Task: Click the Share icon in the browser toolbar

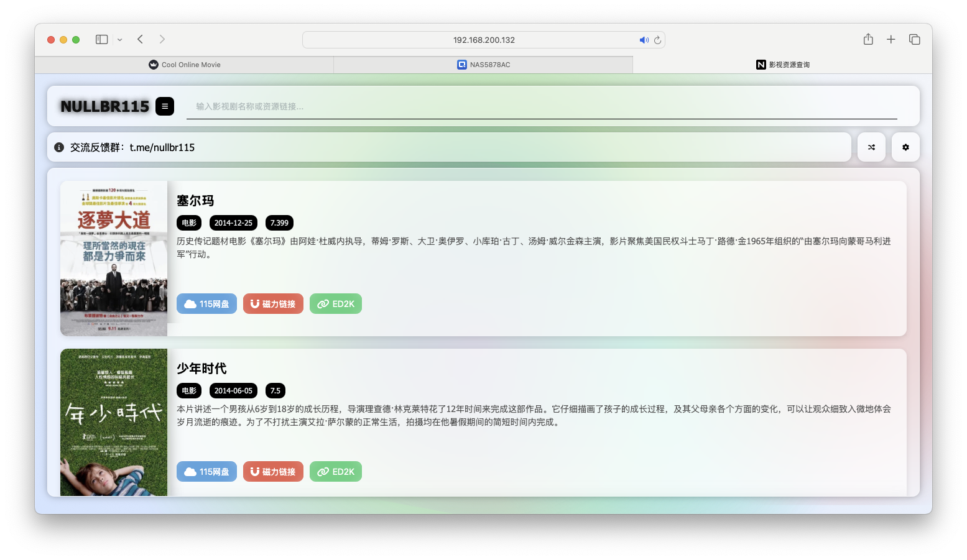Action: (868, 39)
